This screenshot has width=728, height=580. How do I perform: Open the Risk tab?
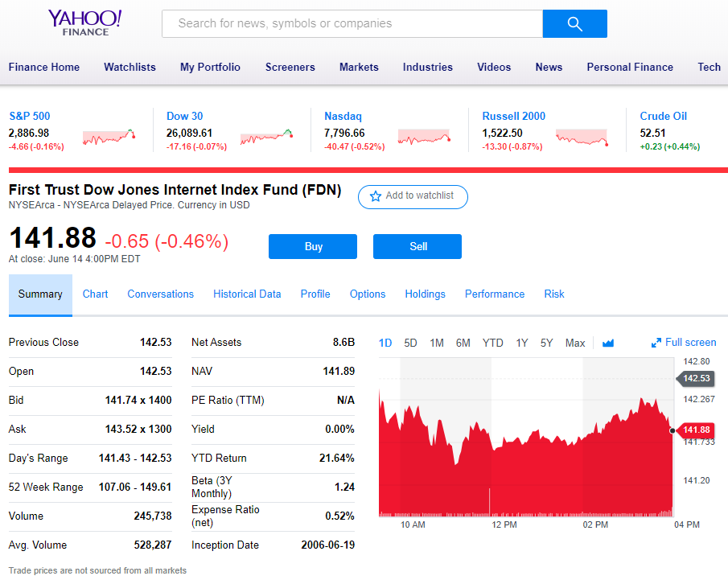554,294
